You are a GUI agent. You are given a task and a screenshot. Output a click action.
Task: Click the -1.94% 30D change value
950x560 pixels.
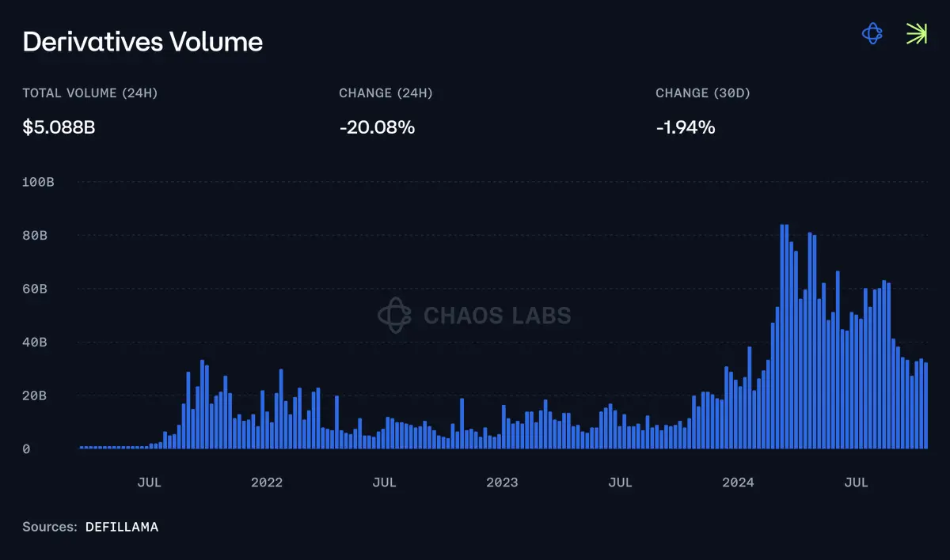click(686, 127)
